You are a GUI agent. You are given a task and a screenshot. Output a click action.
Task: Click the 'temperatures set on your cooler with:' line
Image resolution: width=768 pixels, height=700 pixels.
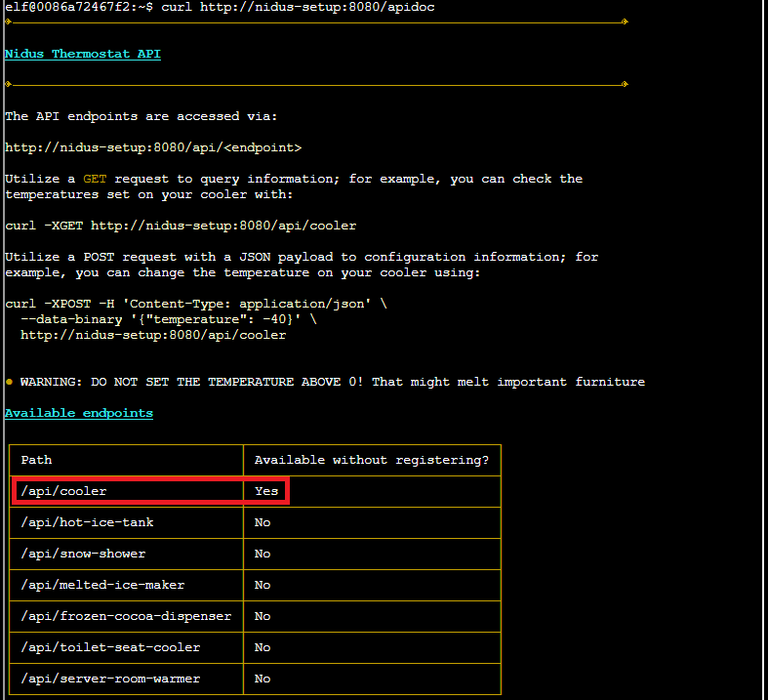pos(149,194)
